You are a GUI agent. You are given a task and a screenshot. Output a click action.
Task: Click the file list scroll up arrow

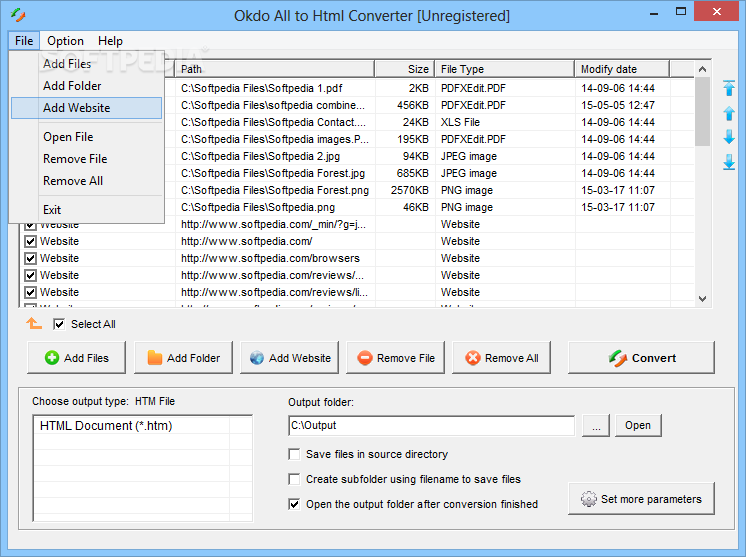[x=702, y=69]
